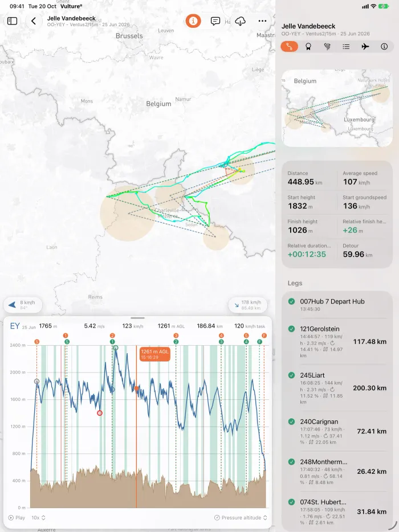Viewport: 399px width, 532px height.
Task: Click the Reims map label
Action: (95, 297)
